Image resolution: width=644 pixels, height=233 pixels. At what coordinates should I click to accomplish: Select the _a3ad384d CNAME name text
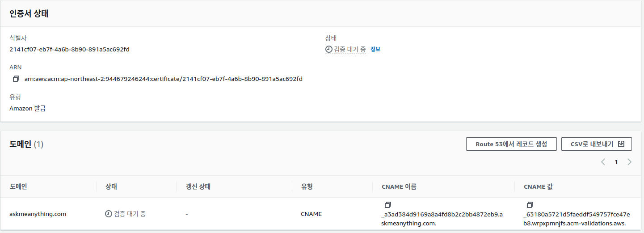click(x=442, y=219)
